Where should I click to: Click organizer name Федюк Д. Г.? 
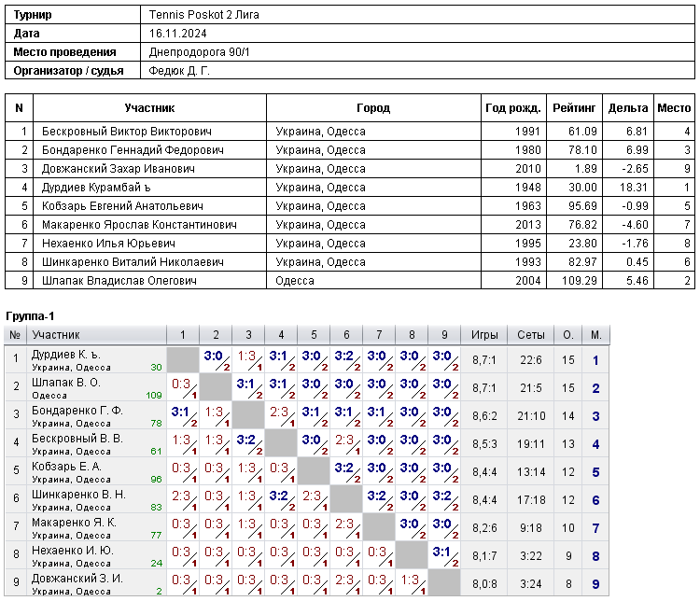pos(179,71)
